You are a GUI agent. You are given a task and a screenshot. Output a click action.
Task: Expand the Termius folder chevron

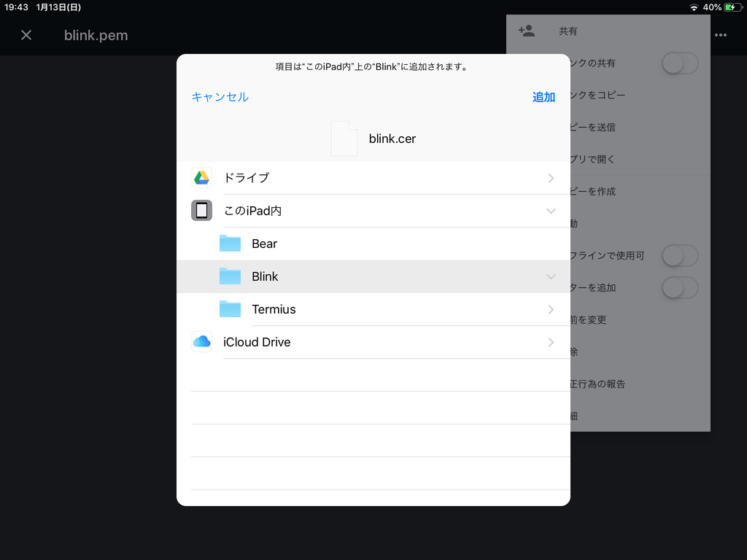coord(551,309)
